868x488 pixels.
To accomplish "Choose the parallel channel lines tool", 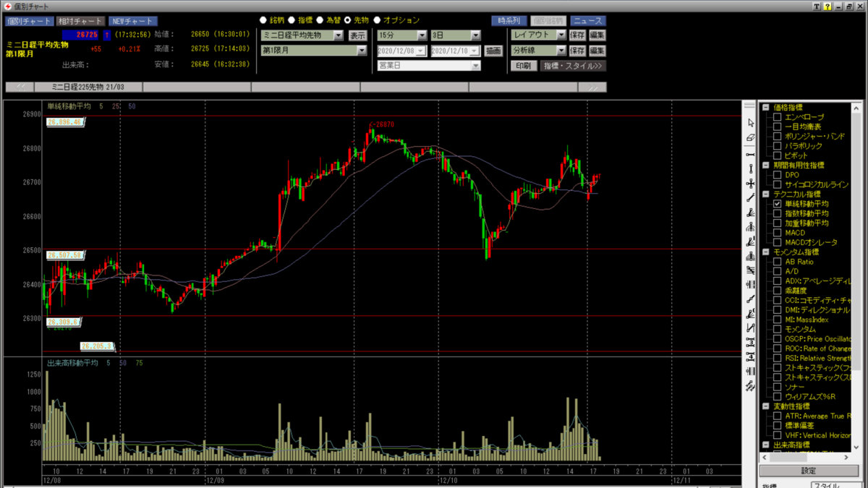I will pyautogui.click(x=750, y=270).
